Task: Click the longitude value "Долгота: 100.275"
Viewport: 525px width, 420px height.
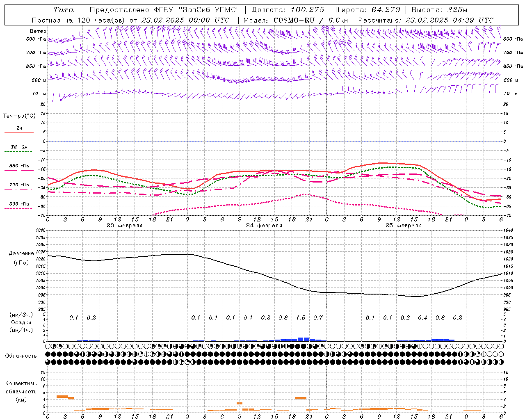Action: coord(288,10)
